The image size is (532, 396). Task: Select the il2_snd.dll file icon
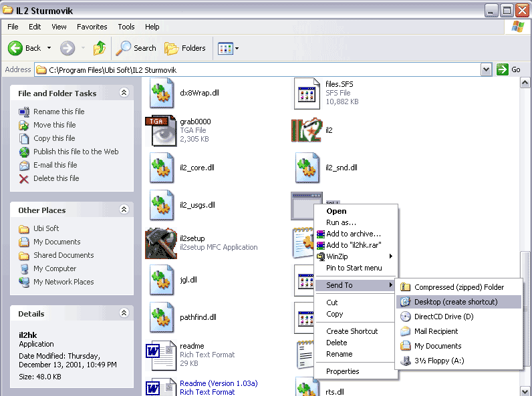307,168
